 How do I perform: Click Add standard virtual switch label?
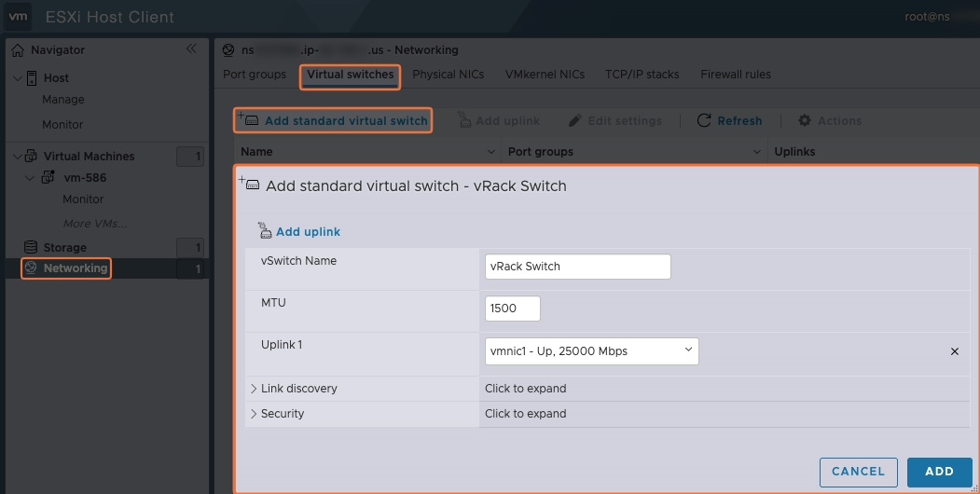point(346,120)
